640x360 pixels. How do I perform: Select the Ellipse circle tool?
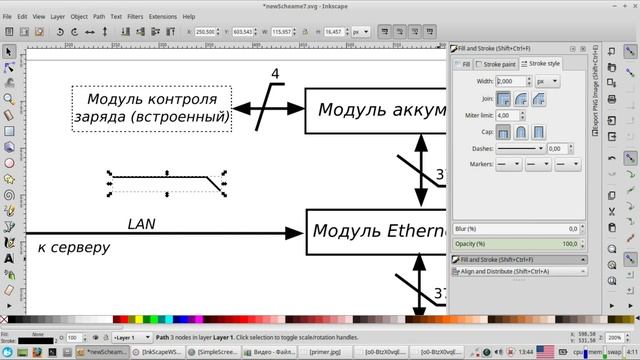[9, 163]
